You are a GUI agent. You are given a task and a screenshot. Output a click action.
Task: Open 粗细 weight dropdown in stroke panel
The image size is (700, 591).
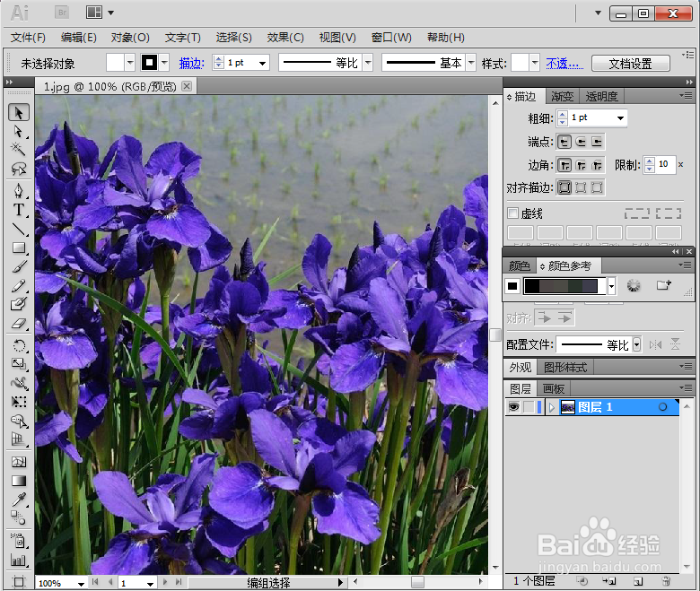[620, 117]
